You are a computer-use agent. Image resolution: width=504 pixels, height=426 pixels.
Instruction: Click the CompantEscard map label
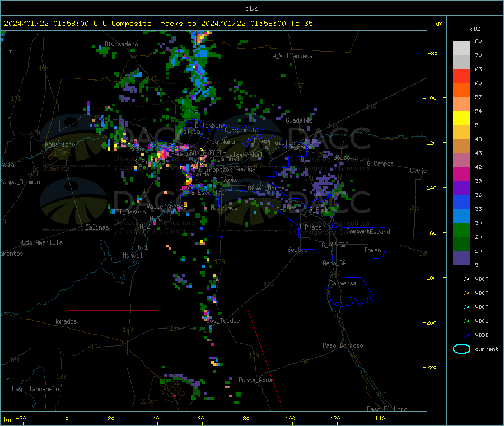tap(368, 232)
